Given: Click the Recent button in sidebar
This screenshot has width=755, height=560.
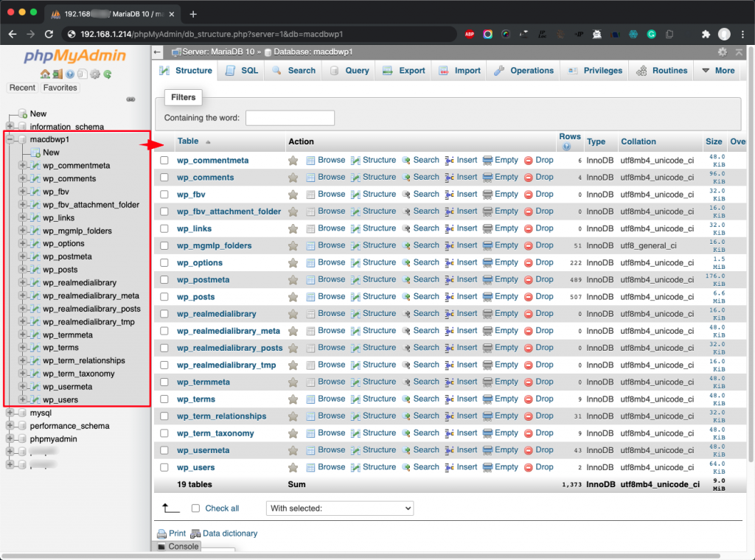Looking at the screenshot, I should [x=22, y=88].
